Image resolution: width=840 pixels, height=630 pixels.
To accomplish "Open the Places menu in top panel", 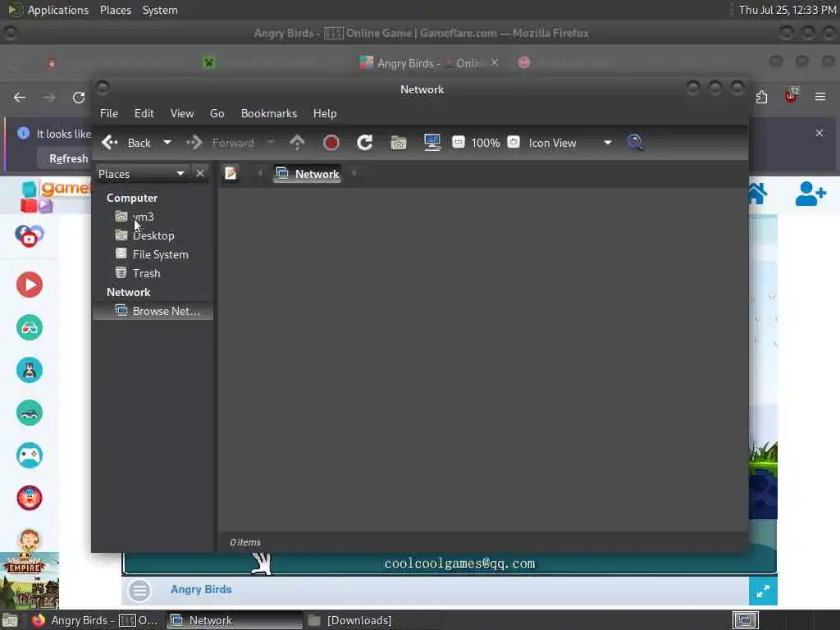I will 115,10.
